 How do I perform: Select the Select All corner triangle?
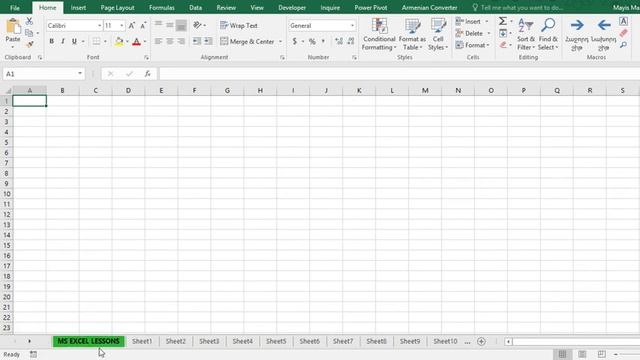pyautogui.click(x=8, y=91)
